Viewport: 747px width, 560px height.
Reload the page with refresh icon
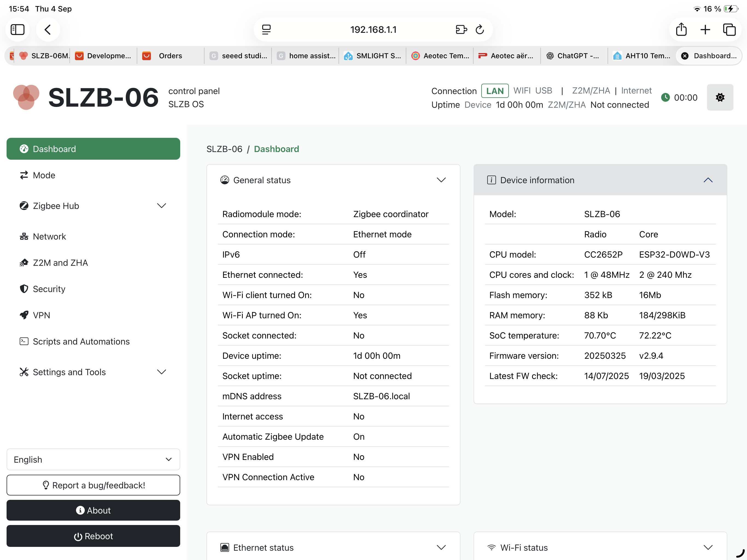tap(480, 30)
